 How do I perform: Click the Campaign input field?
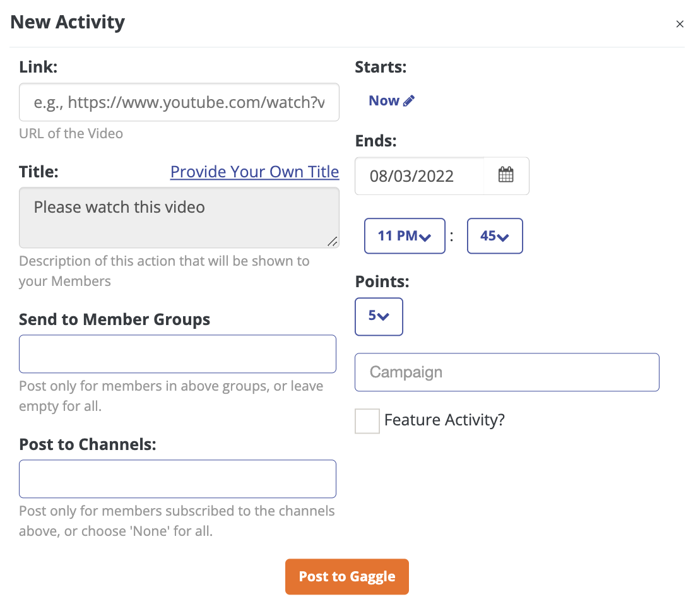click(x=507, y=372)
